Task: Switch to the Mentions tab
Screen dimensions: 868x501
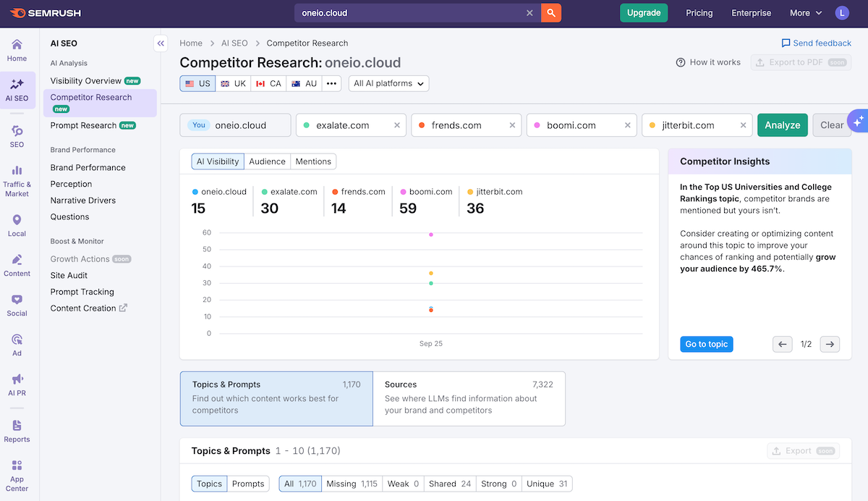Action: pyautogui.click(x=313, y=161)
